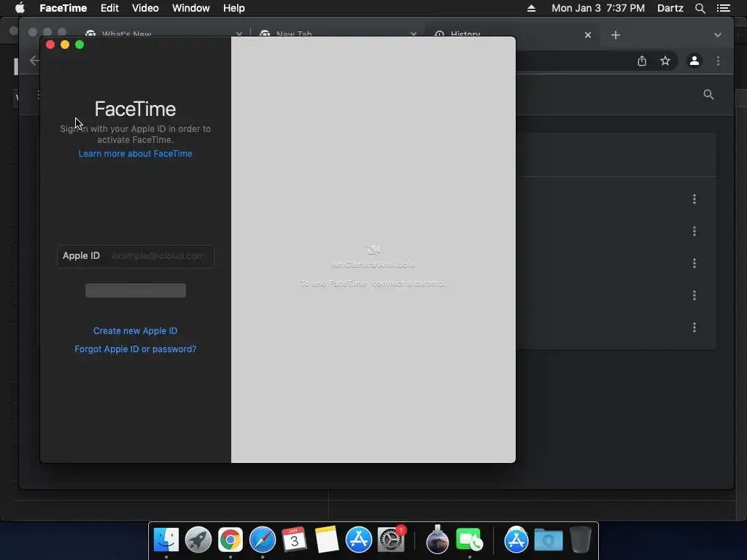The image size is (747, 560).
Task: Click the macOS installer icon in Dock
Action: [438, 540]
